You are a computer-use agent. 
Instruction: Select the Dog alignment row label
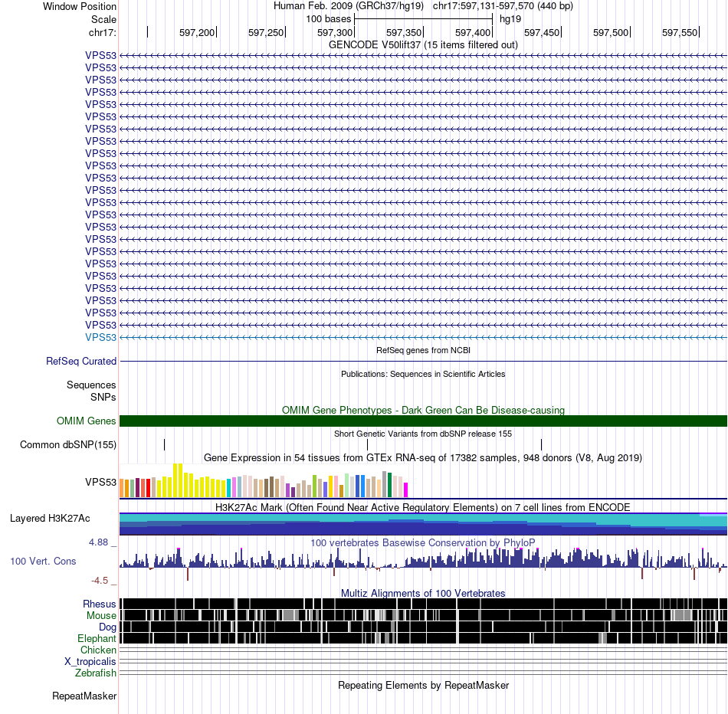[107, 627]
